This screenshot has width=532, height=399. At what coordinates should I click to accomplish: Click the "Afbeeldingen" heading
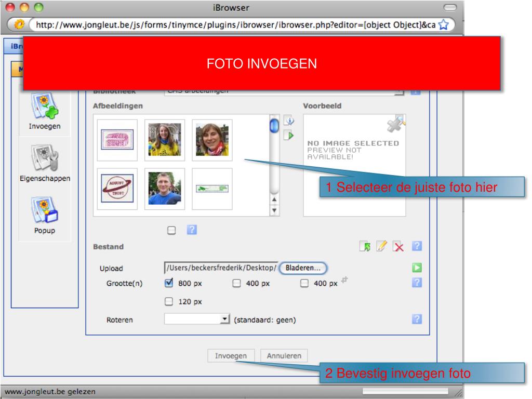118,106
